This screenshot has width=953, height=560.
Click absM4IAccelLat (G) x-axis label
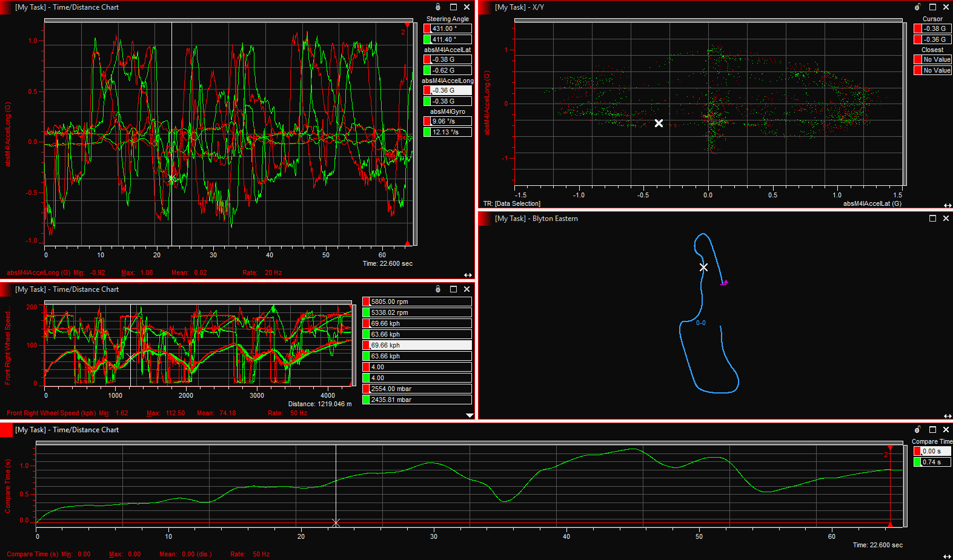pyautogui.click(x=872, y=203)
